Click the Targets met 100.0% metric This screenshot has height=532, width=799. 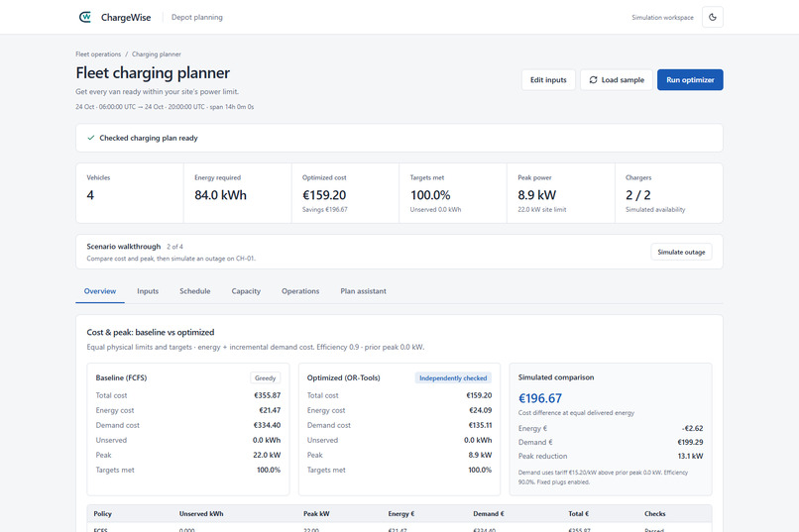[x=430, y=195]
